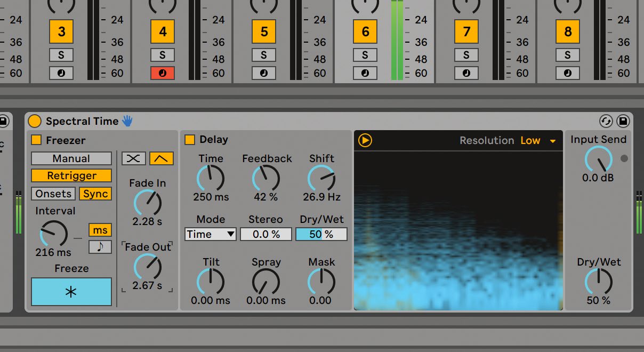This screenshot has width=644, height=352.
Task: Open the delay Mode dropdown
Action: point(211,234)
